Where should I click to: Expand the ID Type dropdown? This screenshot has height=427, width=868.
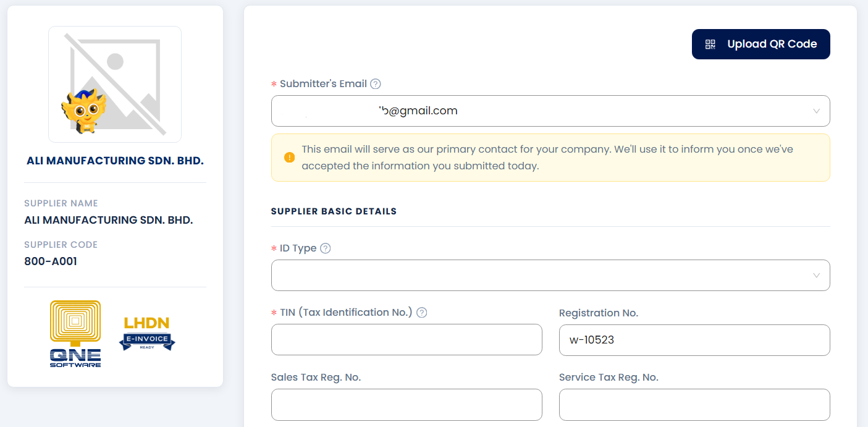tap(550, 276)
